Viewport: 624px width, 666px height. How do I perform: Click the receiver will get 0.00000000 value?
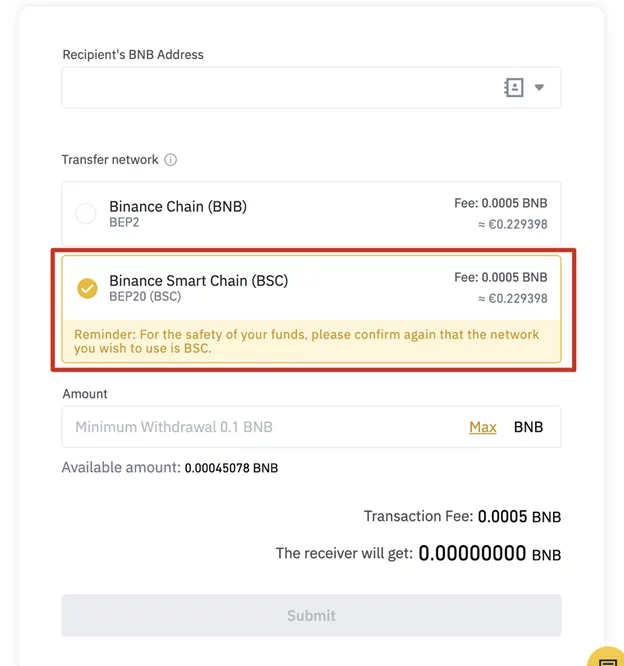(472, 553)
